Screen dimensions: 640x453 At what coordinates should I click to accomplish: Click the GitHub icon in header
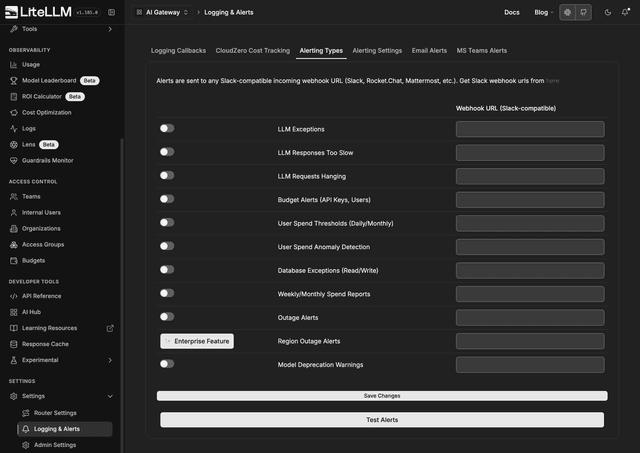click(584, 12)
